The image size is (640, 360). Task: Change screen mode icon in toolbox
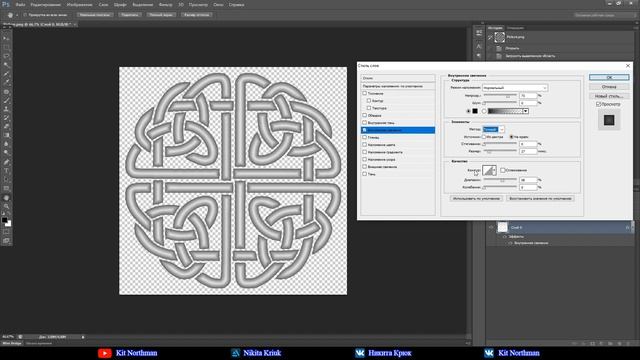click(x=6, y=241)
